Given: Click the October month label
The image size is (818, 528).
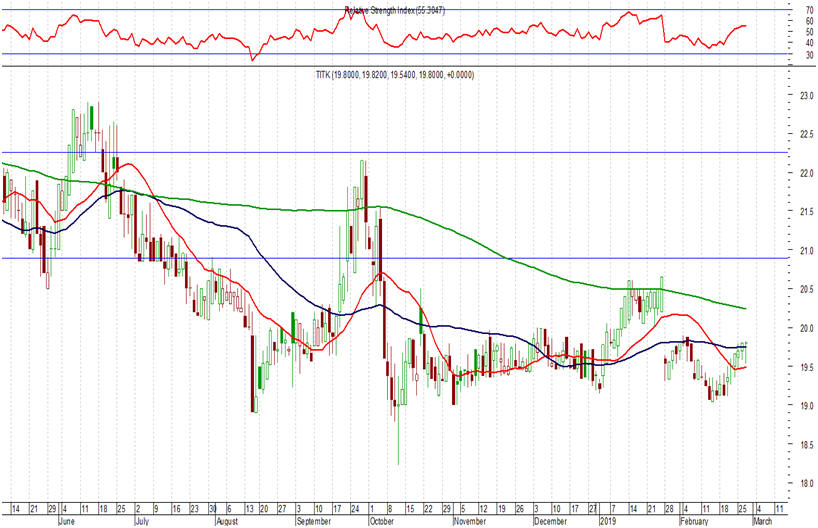Looking at the screenshot, I should click(382, 521).
